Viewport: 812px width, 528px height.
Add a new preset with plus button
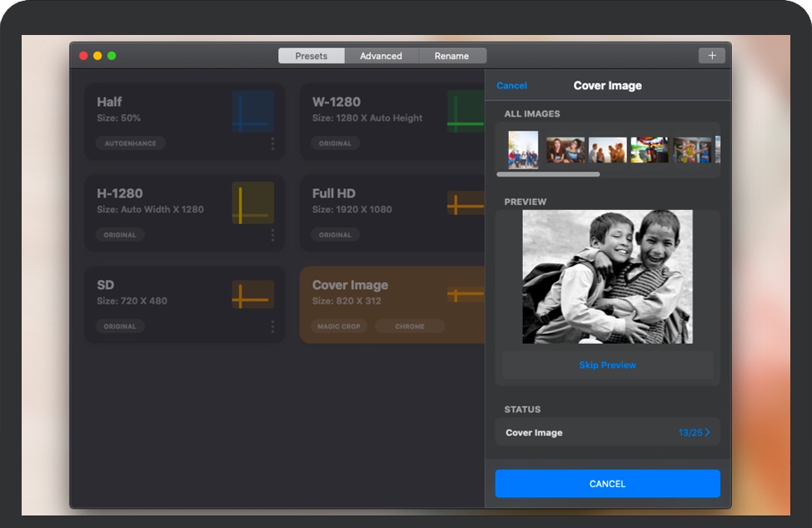tap(711, 56)
